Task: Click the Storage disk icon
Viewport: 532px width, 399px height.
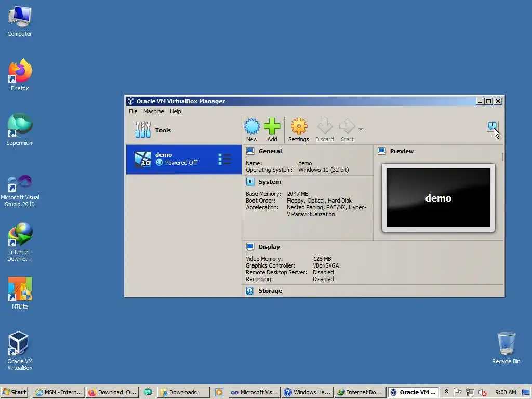Action: pyautogui.click(x=250, y=291)
